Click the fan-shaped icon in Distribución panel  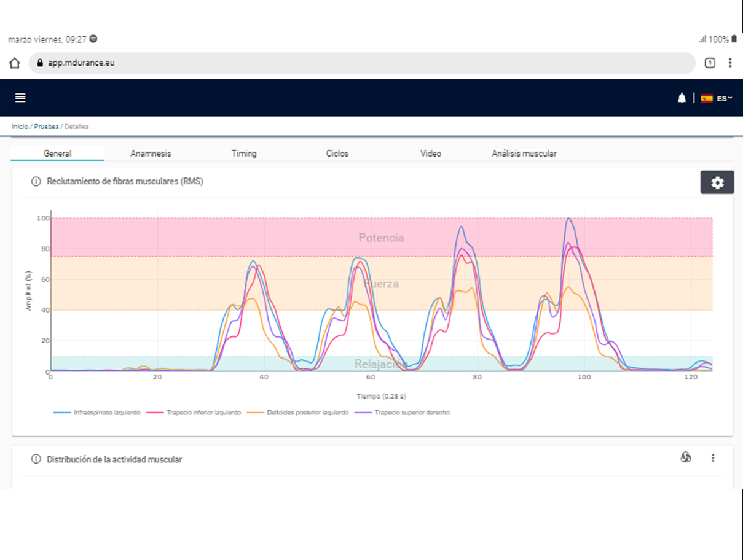pyautogui.click(x=686, y=457)
